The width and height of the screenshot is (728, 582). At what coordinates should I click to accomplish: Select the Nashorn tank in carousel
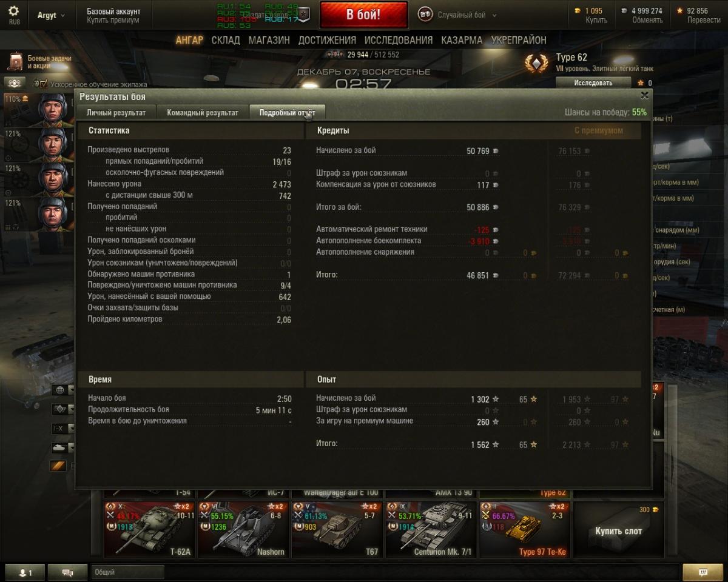[x=243, y=529]
